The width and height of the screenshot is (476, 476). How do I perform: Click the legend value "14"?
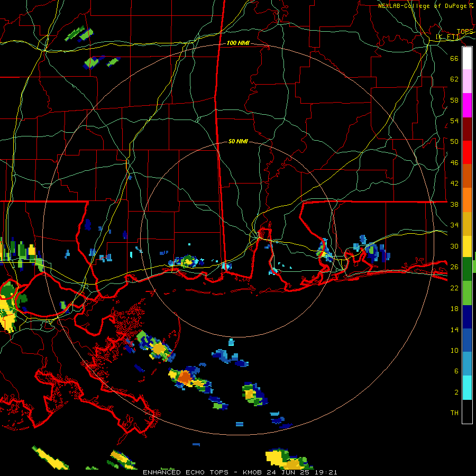point(454,329)
